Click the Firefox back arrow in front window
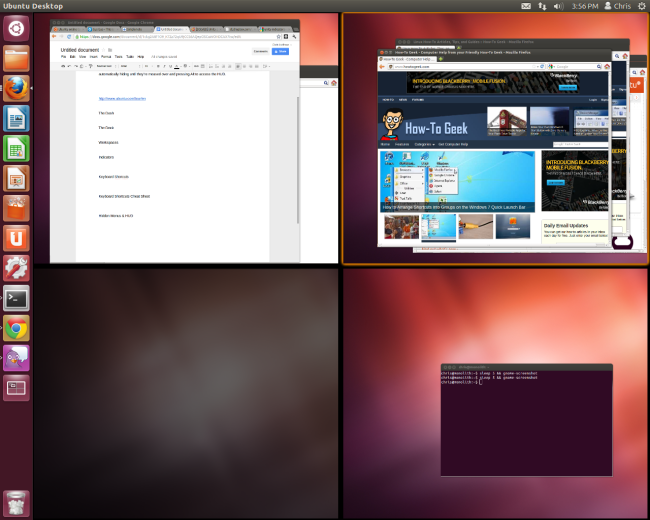This screenshot has height=520, width=650. 382,66
